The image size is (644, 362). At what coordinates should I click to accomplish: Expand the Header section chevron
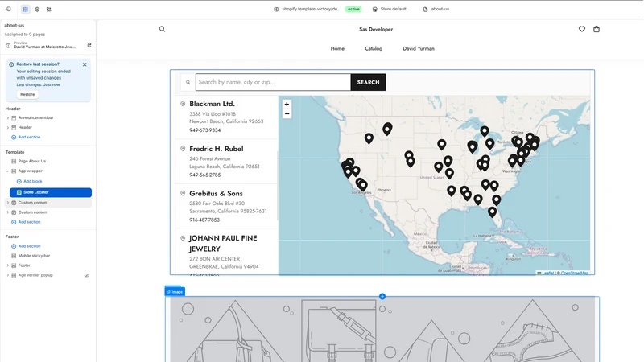click(8, 128)
